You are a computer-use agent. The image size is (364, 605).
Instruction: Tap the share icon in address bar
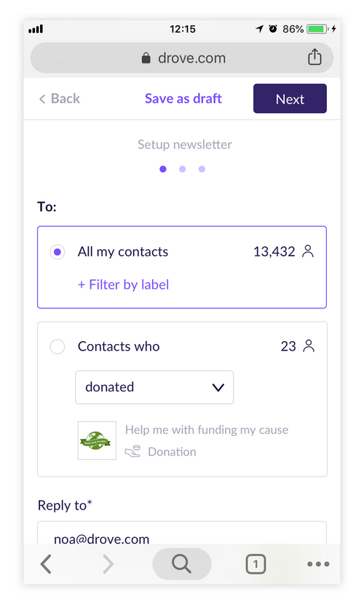coord(314,57)
